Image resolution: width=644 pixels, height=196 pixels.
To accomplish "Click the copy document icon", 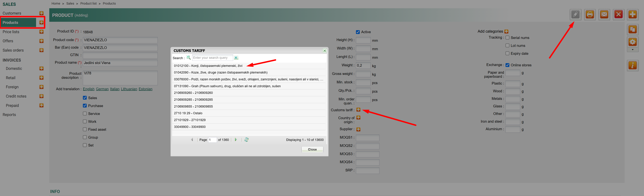I will (x=633, y=30).
